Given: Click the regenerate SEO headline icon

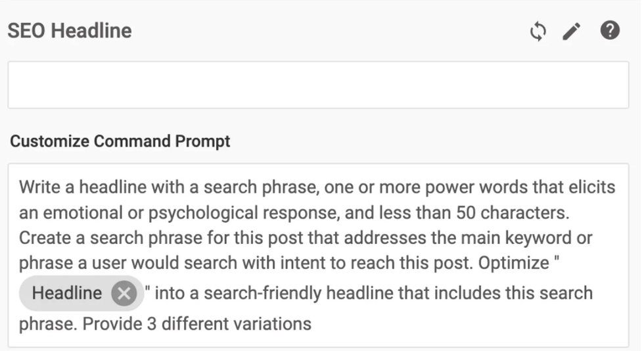Looking at the screenshot, I should [538, 32].
